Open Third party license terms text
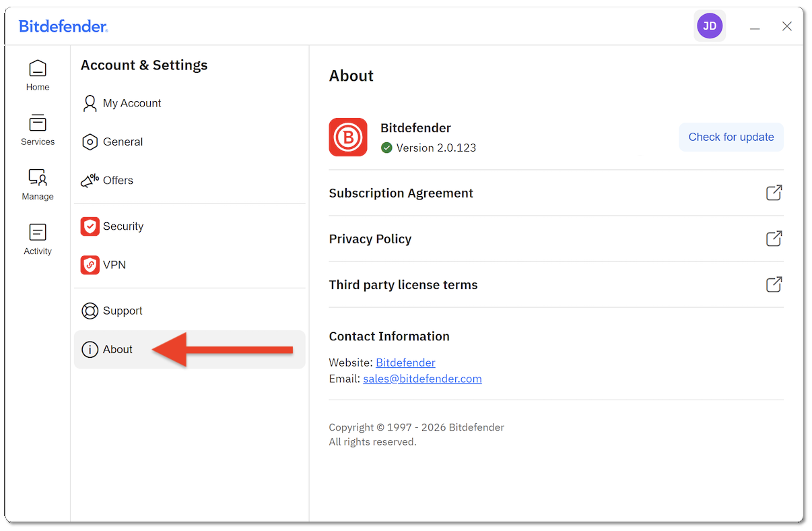 (x=403, y=285)
